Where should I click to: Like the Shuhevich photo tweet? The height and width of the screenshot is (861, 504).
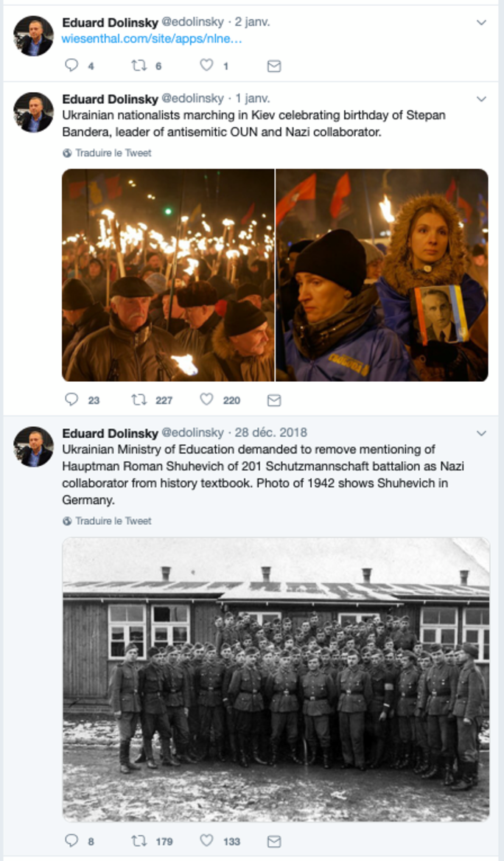tap(207, 840)
